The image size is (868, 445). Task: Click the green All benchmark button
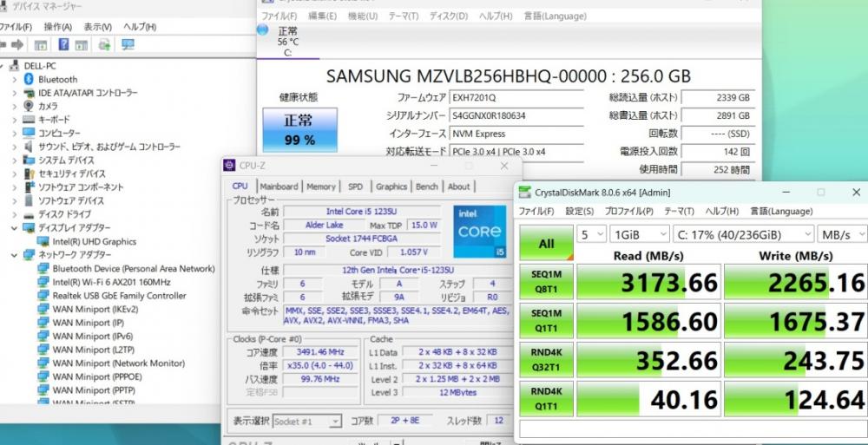pos(546,243)
